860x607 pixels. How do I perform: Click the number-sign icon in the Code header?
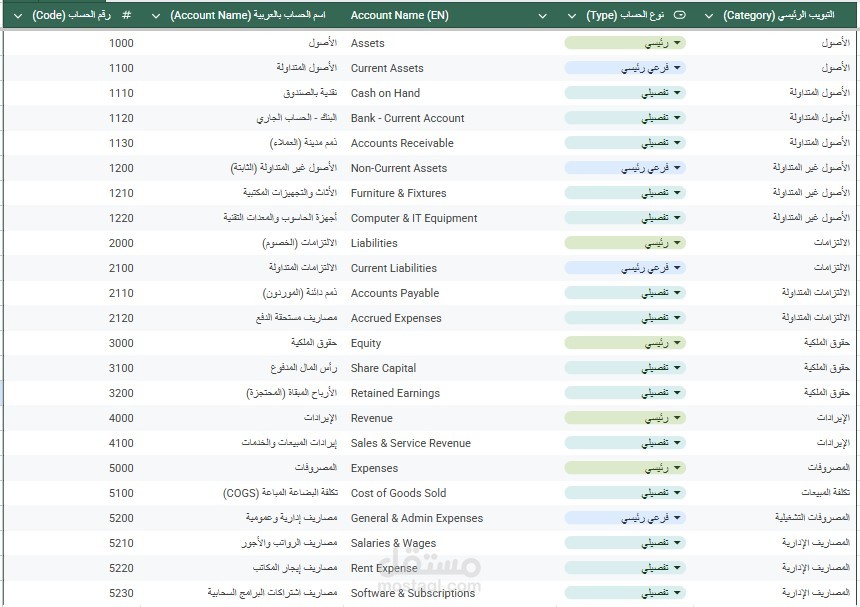click(x=126, y=15)
